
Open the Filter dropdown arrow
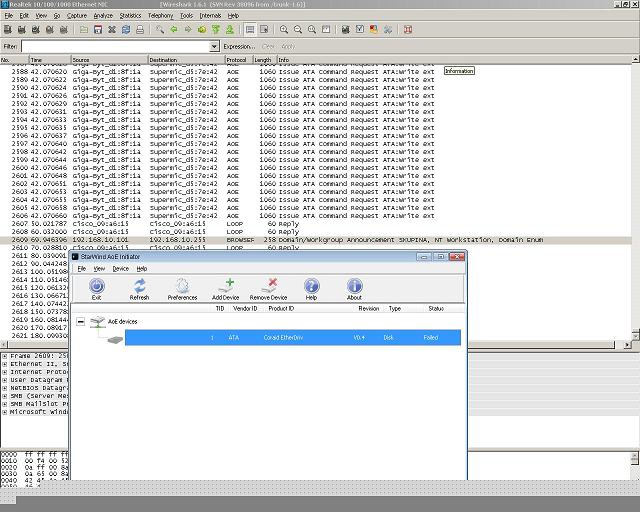click(x=214, y=46)
